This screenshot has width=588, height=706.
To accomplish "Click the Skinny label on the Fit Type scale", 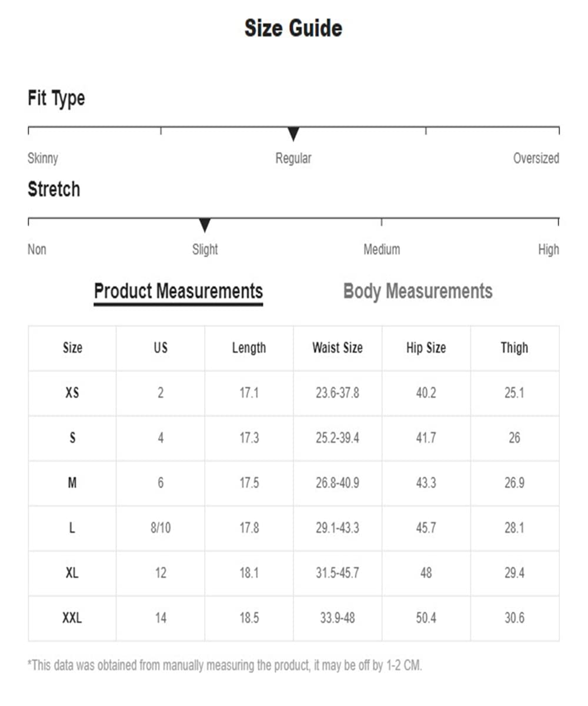I will tap(43, 158).
